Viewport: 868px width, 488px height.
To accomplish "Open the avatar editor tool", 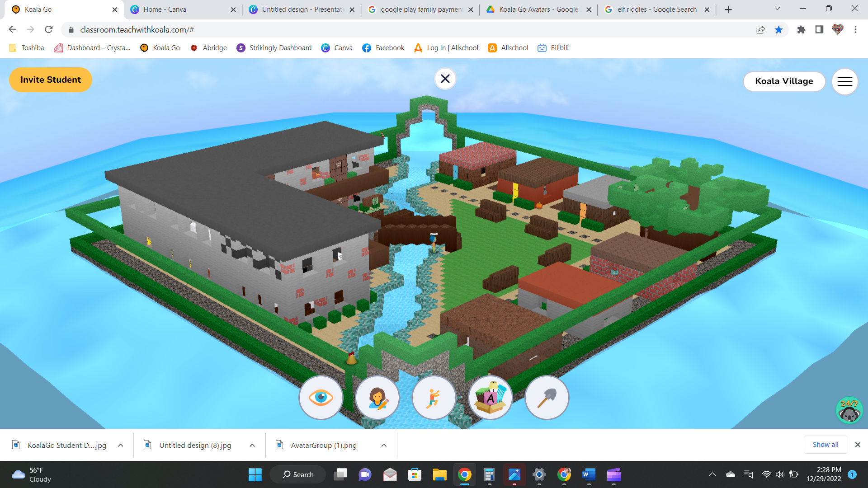I will pyautogui.click(x=377, y=397).
